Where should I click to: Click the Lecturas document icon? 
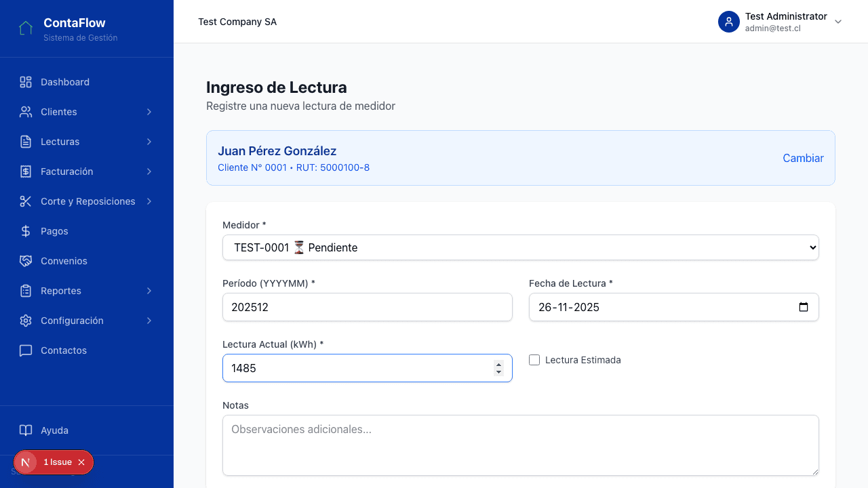[26, 142]
